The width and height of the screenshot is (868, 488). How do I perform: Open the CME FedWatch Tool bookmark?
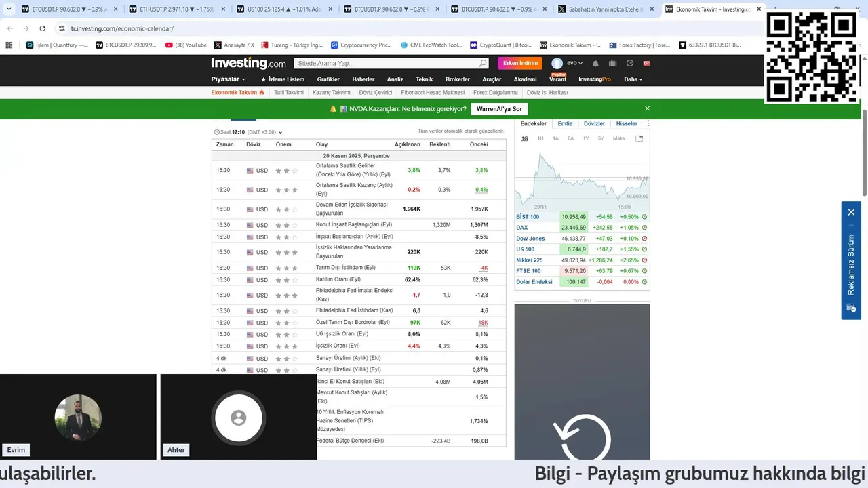pos(431,45)
